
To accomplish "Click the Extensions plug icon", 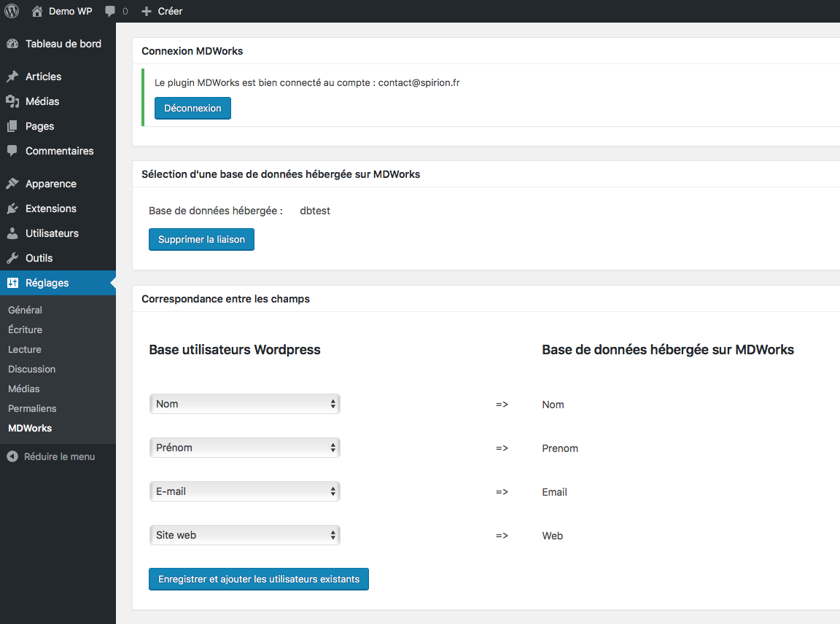I will coord(12,208).
